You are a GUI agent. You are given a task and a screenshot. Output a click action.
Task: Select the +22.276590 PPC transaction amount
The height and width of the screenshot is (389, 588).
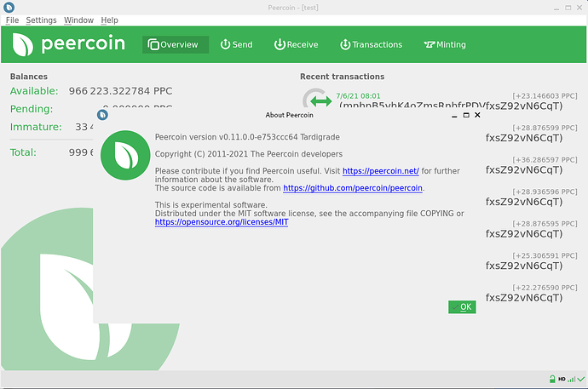(x=545, y=288)
